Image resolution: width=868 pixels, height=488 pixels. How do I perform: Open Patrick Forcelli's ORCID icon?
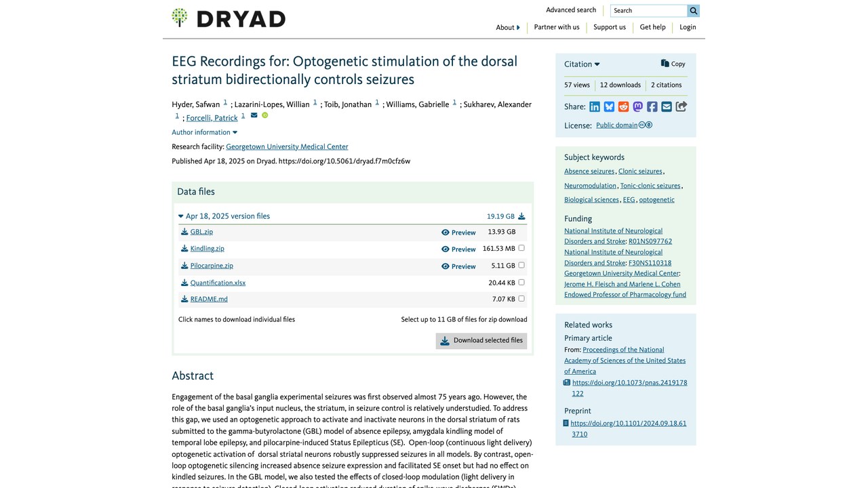coord(265,115)
